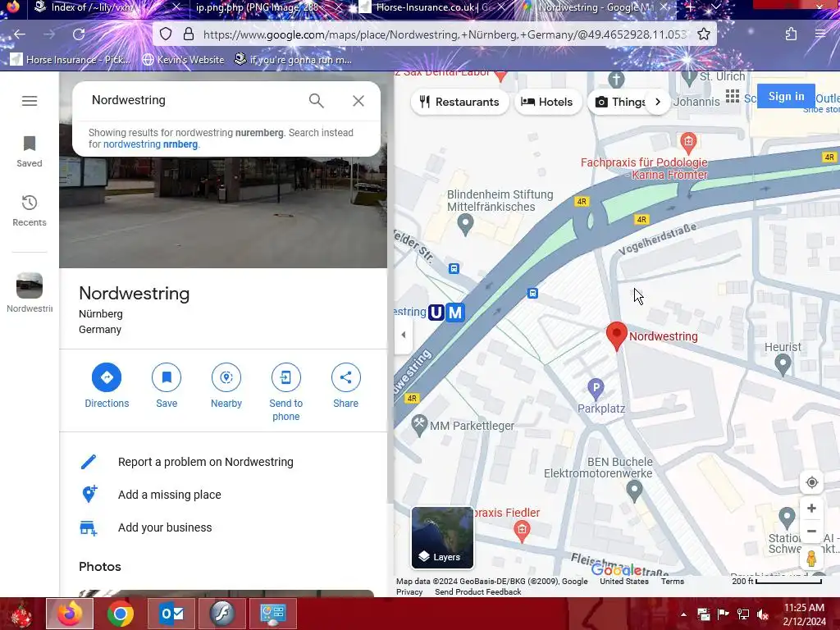
Task: Select the Parkplatz parking marker
Action: tap(596, 388)
